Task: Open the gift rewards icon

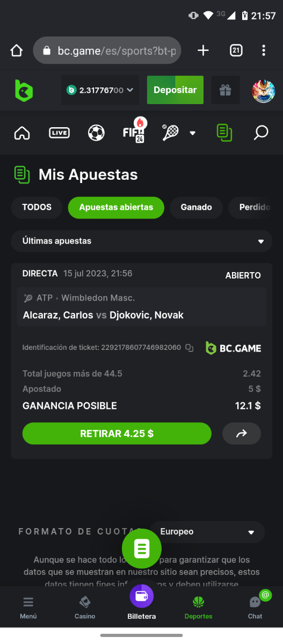Action: coord(226,90)
